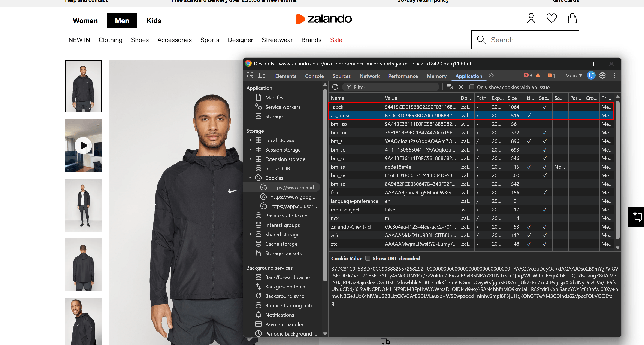644x345 pixels.
Task: Select the Kids category tab
Action: [x=154, y=21]
